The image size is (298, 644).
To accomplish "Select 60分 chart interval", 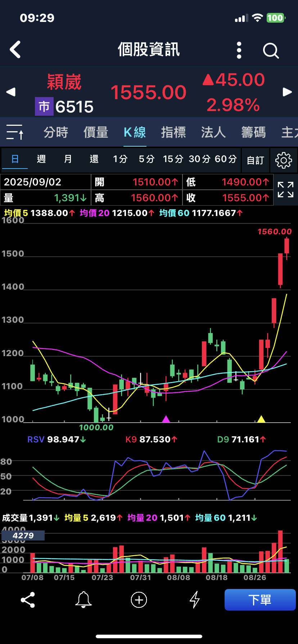I will coord(226,159).
